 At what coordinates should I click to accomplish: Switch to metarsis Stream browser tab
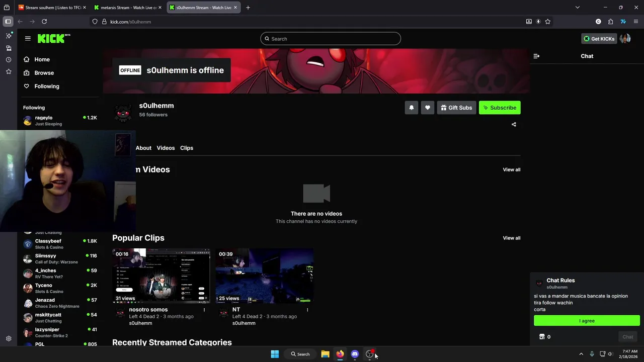(x=128, y=8)
